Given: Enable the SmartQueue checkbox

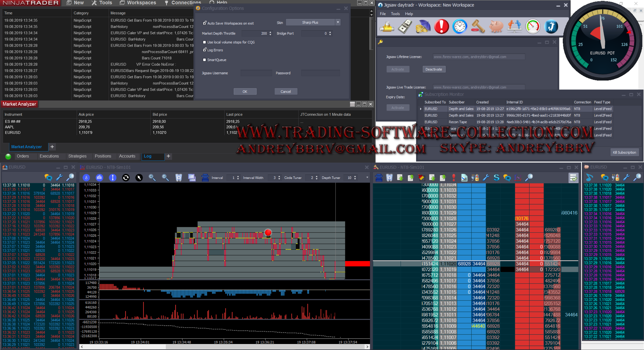Looking at the screenshot, I should [x=205, y=60].
